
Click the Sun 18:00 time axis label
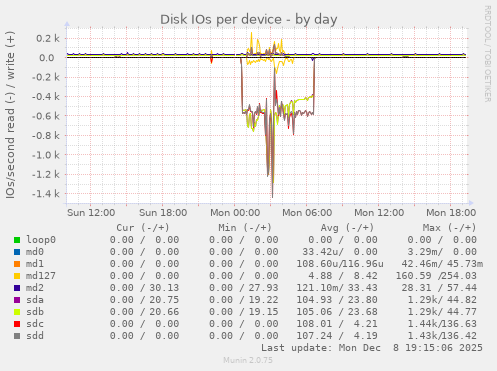coord(163,213)
